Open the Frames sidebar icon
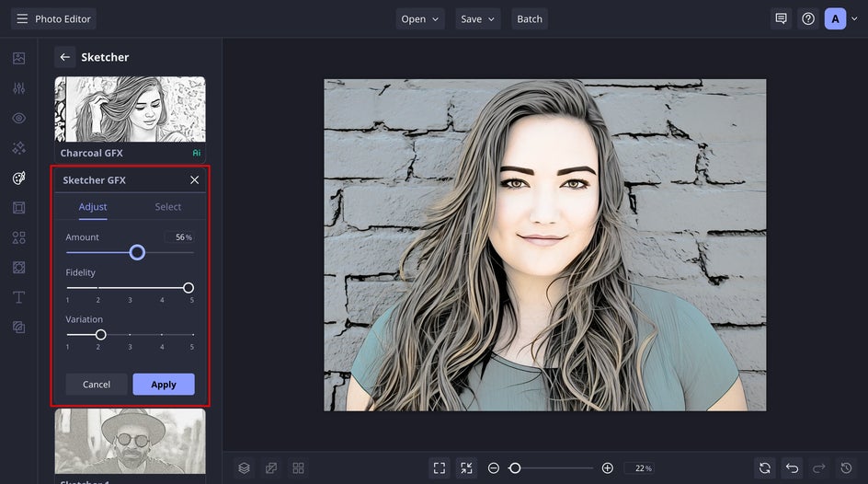Image resolution: width=868 pixels, height=484 pixels. 18,208
